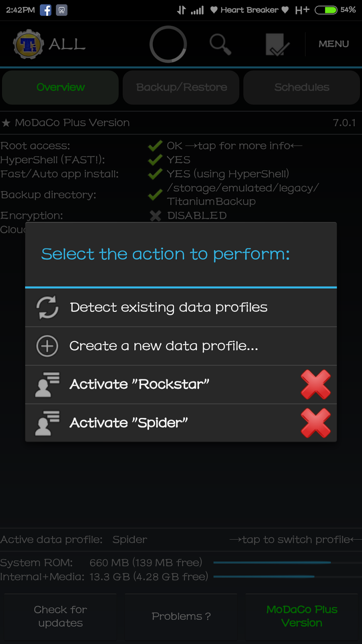Tap the Titanium Backup gear logo

pos(28,44)
